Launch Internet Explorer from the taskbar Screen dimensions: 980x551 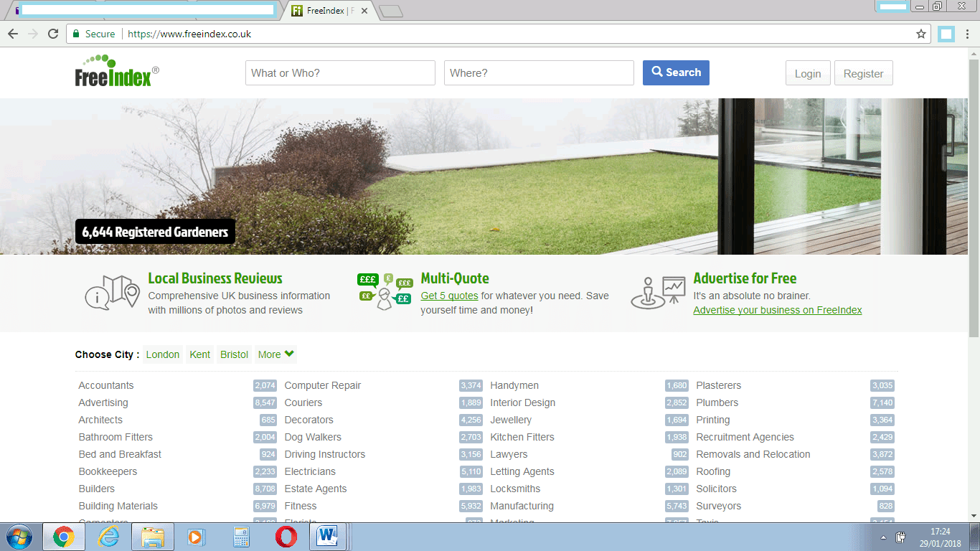(108, 537)
